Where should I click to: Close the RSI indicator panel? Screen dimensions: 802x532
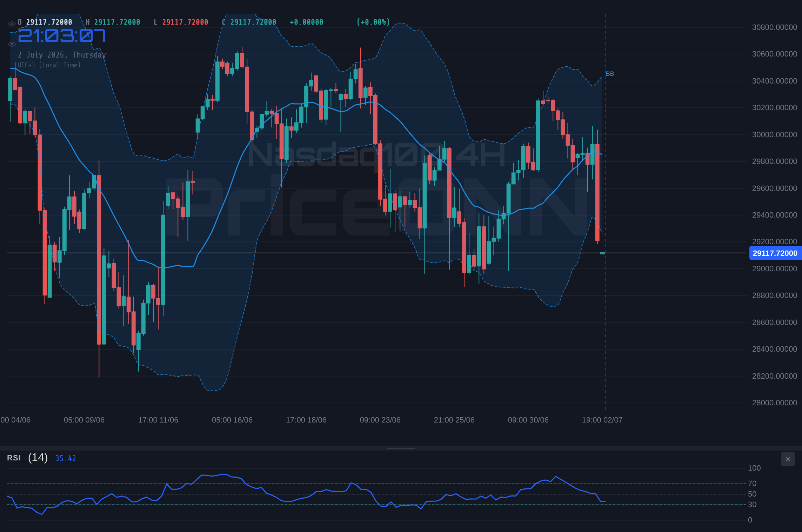[x=788, y=459]
